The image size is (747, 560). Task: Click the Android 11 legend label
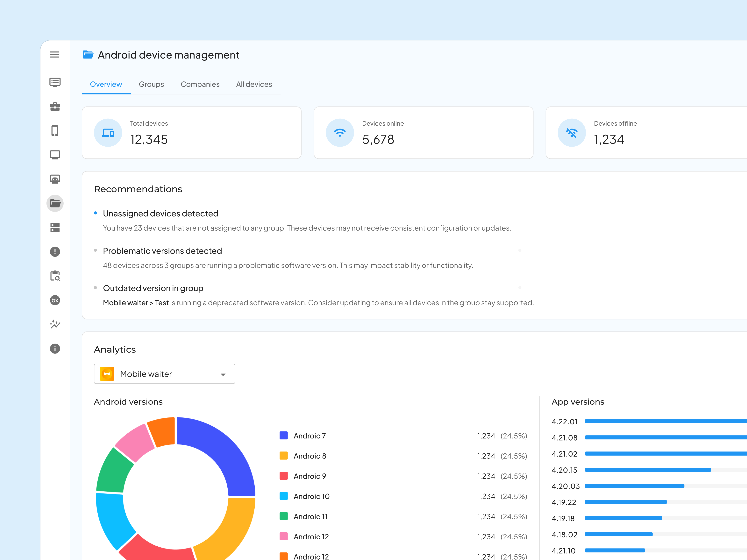pyautogui.click(x=310, y=516)
